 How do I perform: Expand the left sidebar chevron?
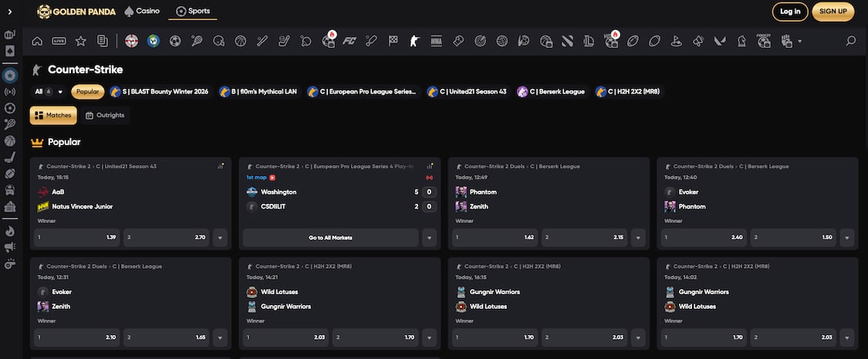pyautogui.click(x=10, y=12)
